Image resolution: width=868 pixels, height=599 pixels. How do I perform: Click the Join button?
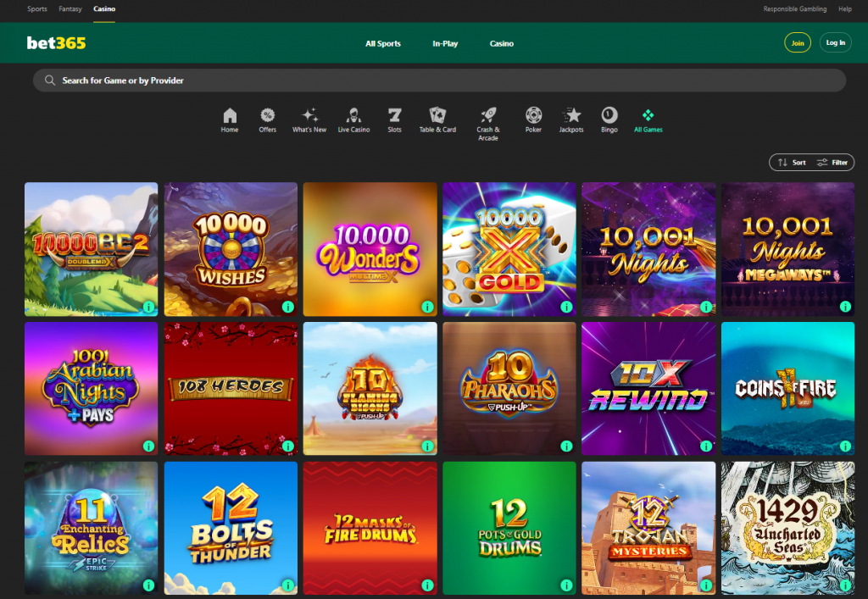pos(798,42)
